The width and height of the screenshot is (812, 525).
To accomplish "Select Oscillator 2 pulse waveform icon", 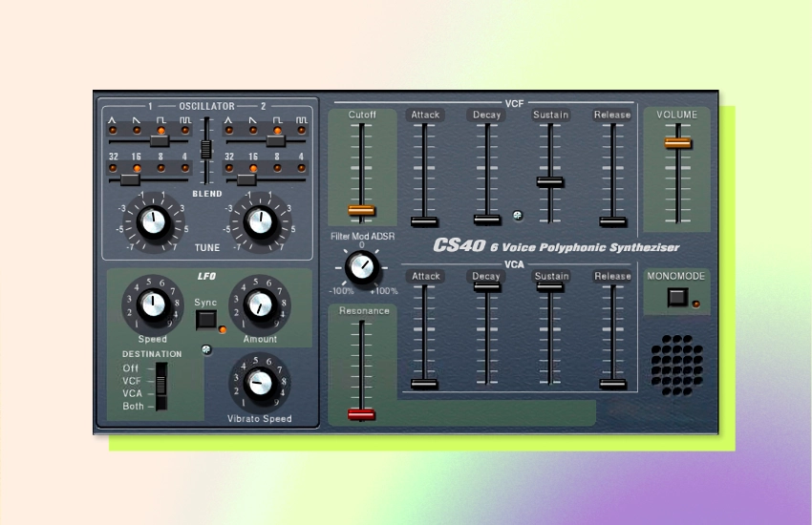I will pos(301,120).
